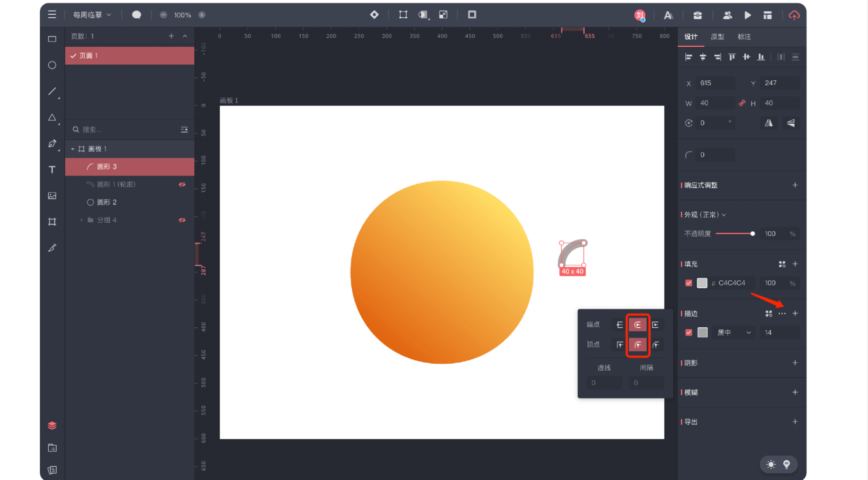
Task: Switch to the 原型 tab
Action: click(x=718, y=36)
